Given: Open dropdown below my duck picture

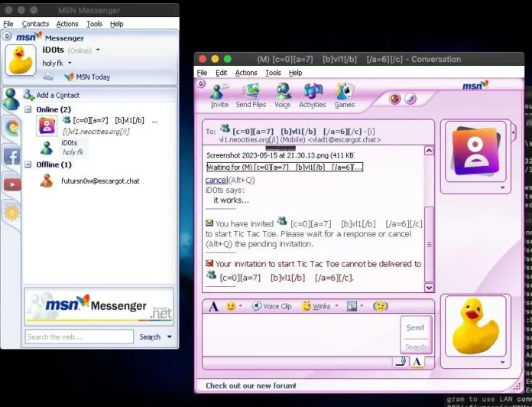Looking at the screenshot, I should pos(502,362).
